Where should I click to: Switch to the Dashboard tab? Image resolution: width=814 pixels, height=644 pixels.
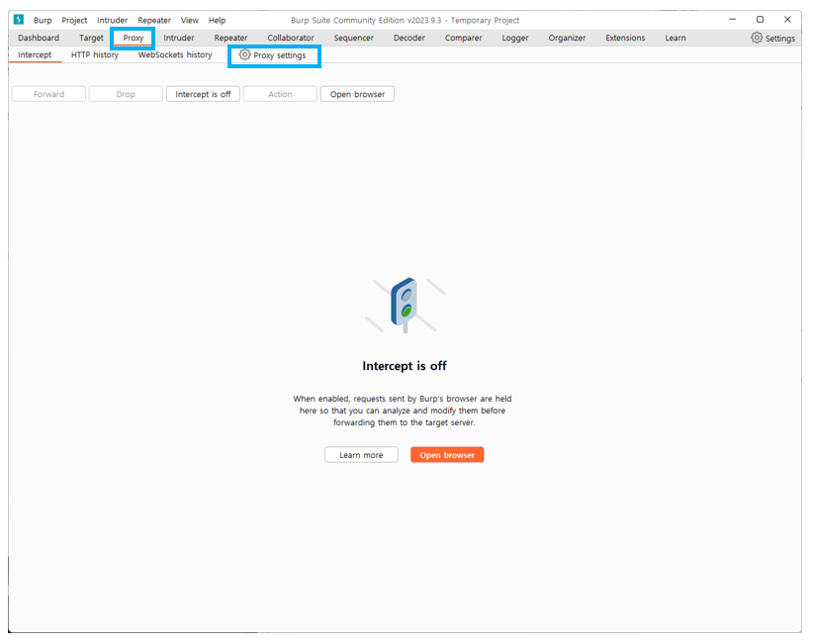(39, 38)
